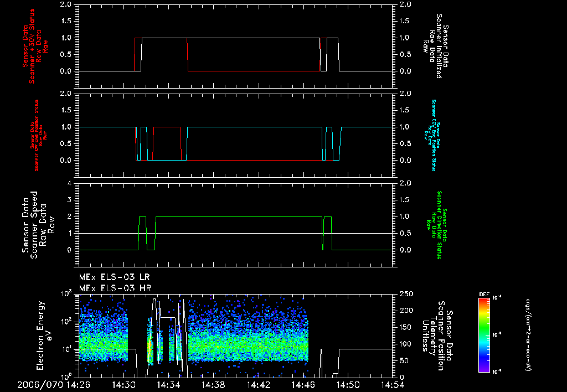
Task: Click the 'Scanner Position Telemetry Unitless' axis title
Action: (437, 336)
